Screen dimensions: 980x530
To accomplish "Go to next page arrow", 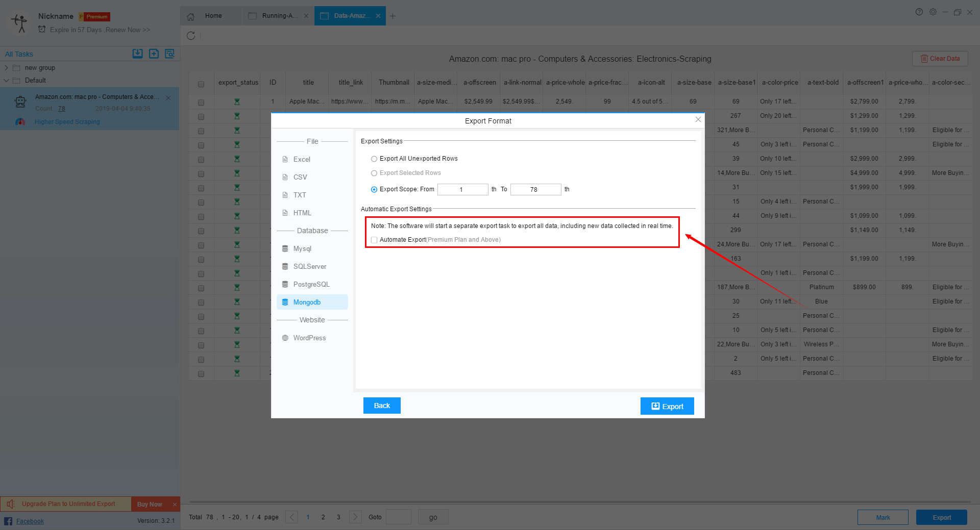I will click(355, 517).
